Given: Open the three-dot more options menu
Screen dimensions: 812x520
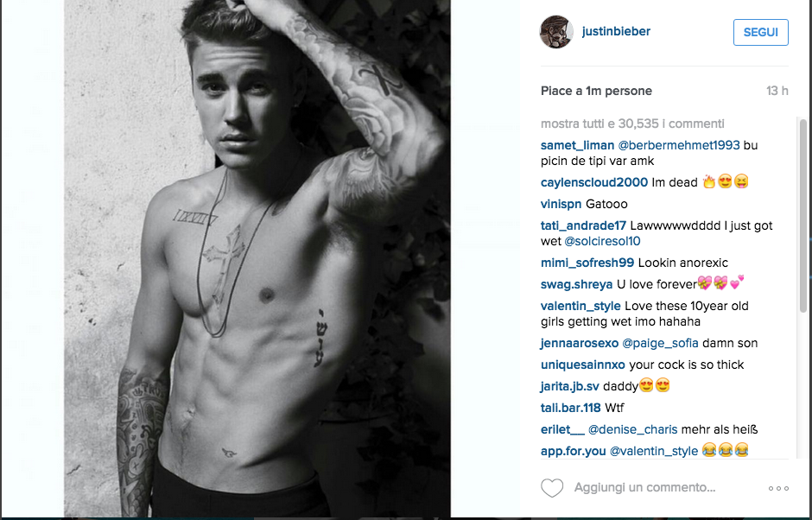Looking at the screenshot, I should [778, 488].
